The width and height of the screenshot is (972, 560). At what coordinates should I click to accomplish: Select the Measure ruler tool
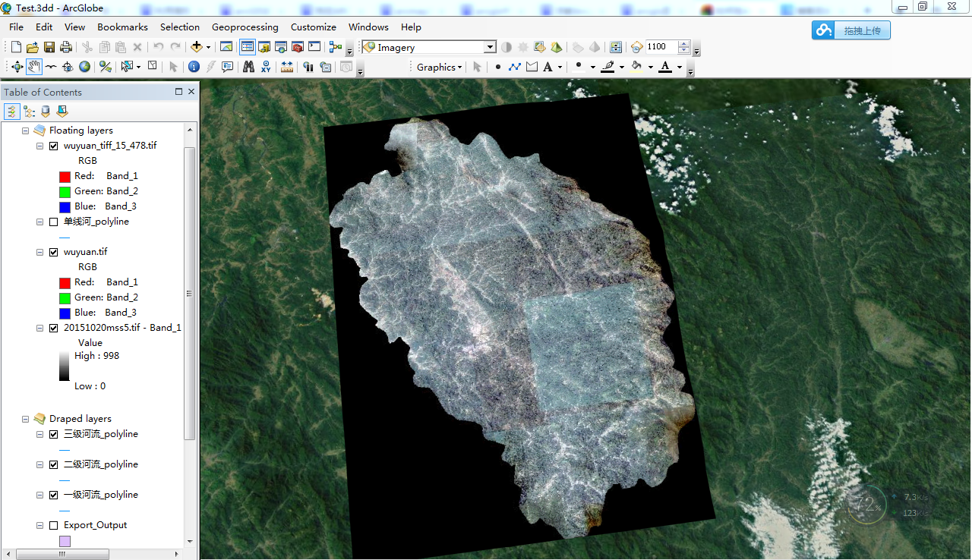287,67
